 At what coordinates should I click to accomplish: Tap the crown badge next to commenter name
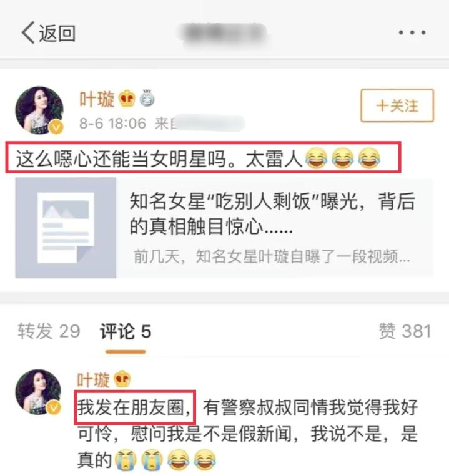(122, 379)
